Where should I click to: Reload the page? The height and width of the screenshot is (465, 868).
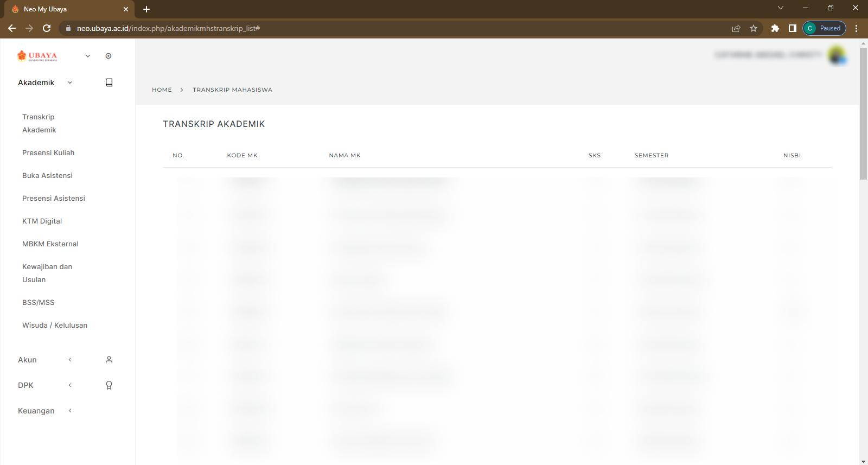point(47,28)
